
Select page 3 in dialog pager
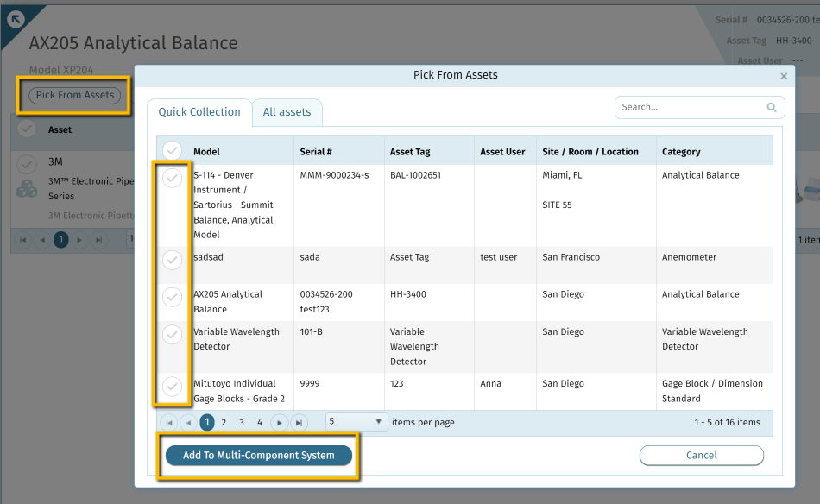tap(242, 422)
